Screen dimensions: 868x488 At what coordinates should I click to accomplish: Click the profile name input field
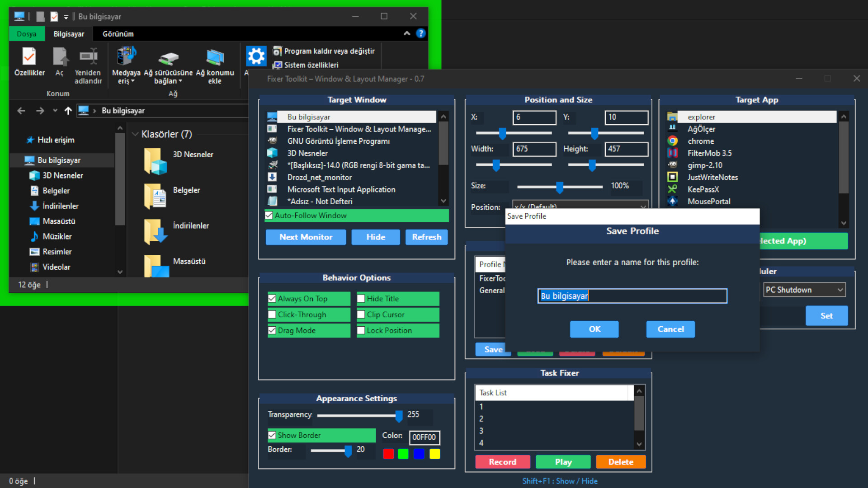point(632,296)
